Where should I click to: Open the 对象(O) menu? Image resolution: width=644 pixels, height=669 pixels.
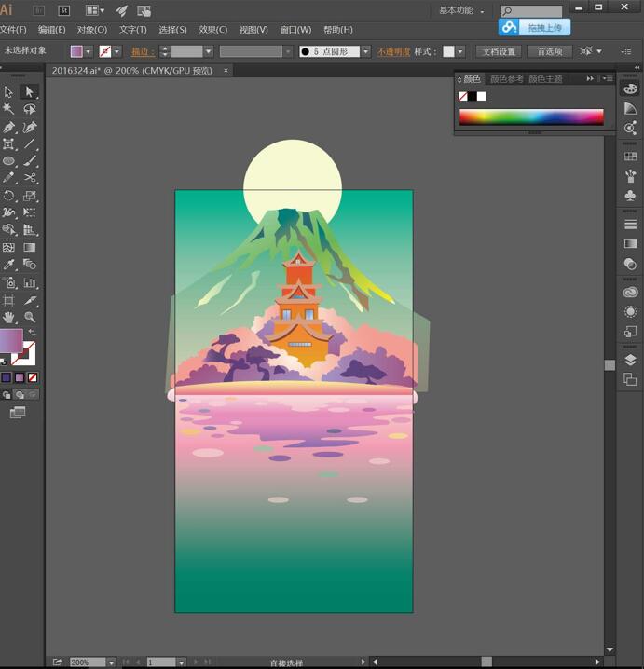coord(91,30)
